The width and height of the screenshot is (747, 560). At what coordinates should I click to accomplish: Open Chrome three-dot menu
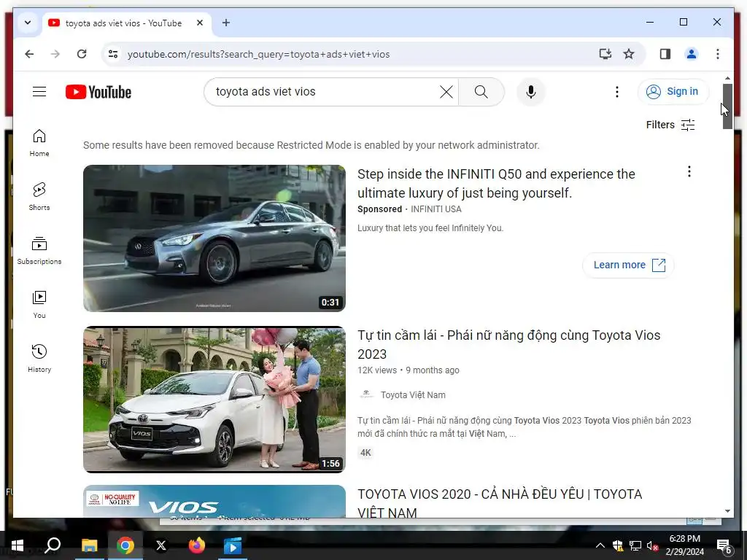718,54
